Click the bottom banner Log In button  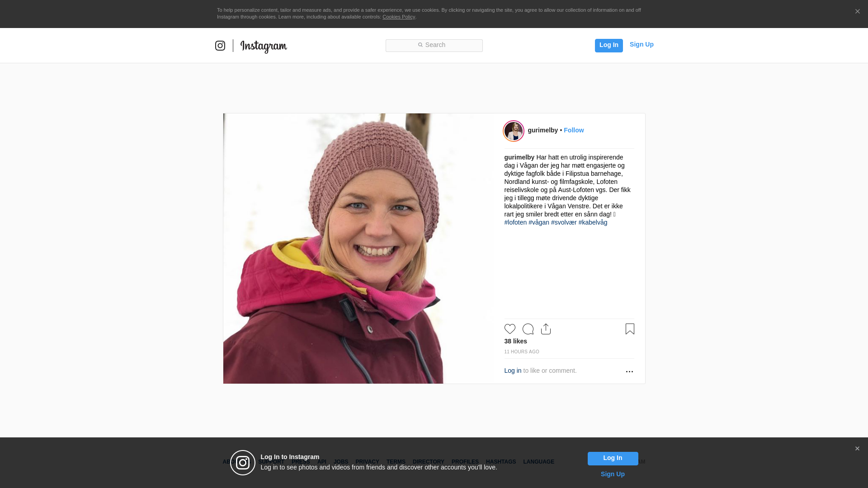[x=613, y=458]
